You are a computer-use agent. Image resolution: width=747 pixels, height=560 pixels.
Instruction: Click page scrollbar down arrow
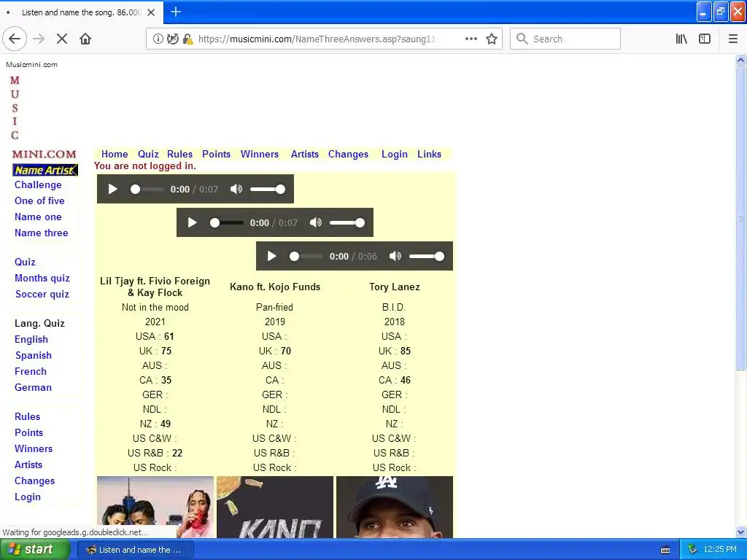pos(741,532)
